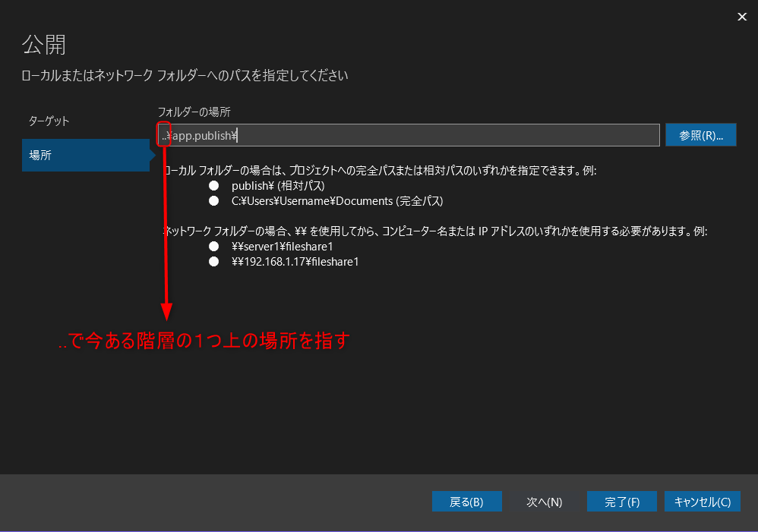Switch to the ターゲット step
This screenshot has width=758, height=532.
[49, 121]
